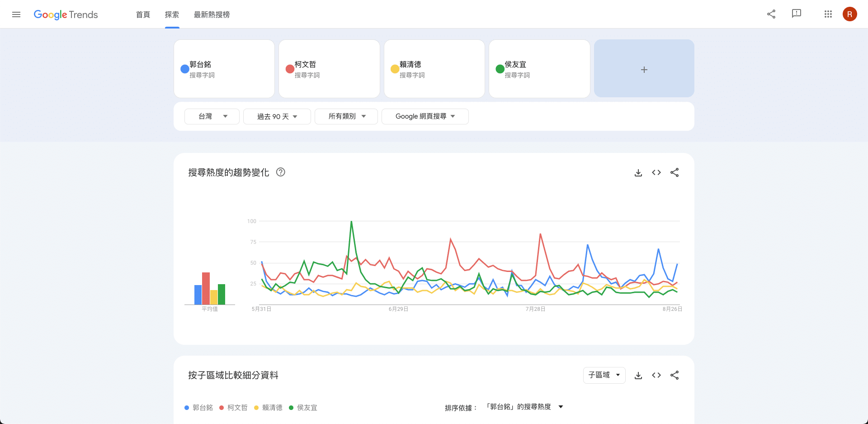The width and height of the screenshot is (868, 424).
Task: Download the 按子區域比較細分資料 data
Action: click(x=638, y=375)
